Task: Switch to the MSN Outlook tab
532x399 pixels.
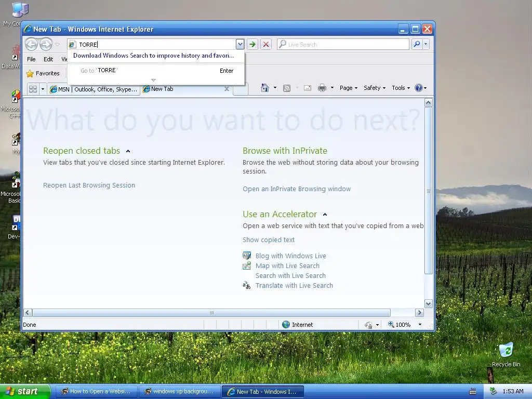Action: [94, 89]
